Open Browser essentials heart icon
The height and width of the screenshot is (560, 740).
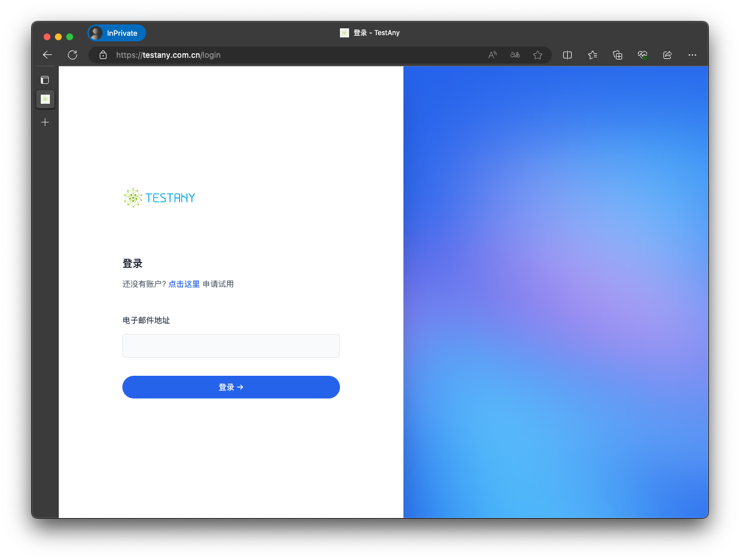point(643,55)
